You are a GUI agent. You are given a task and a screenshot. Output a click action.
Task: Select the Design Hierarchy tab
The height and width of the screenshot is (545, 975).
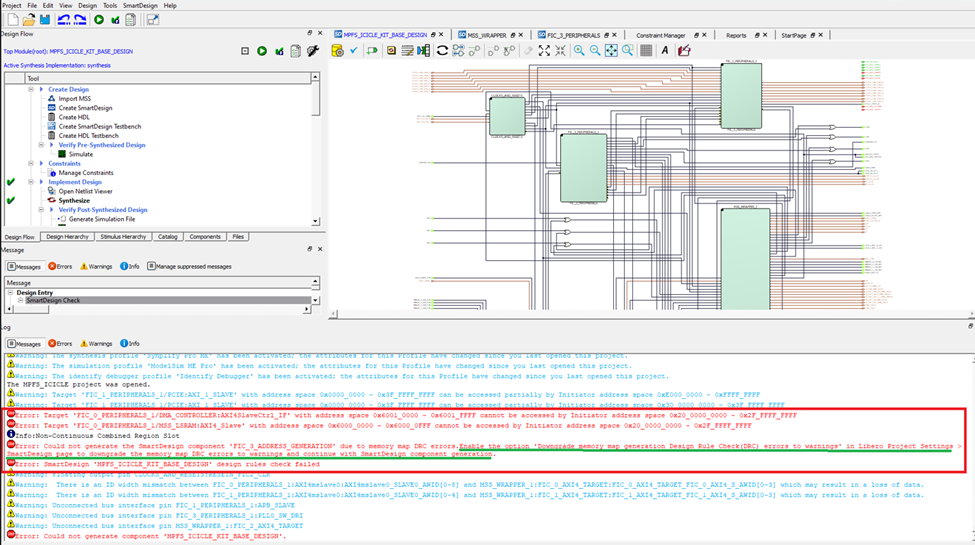pyautogui.click(x=67, y=236)
